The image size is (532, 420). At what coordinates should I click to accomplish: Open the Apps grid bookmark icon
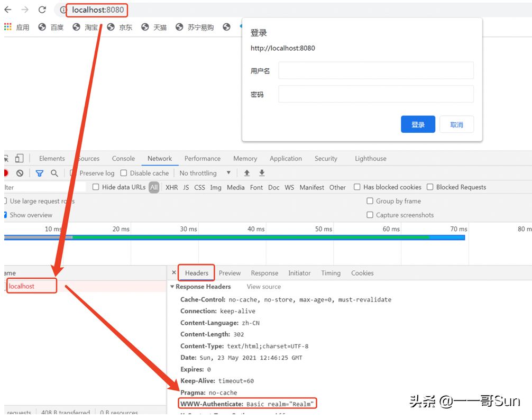8,27
